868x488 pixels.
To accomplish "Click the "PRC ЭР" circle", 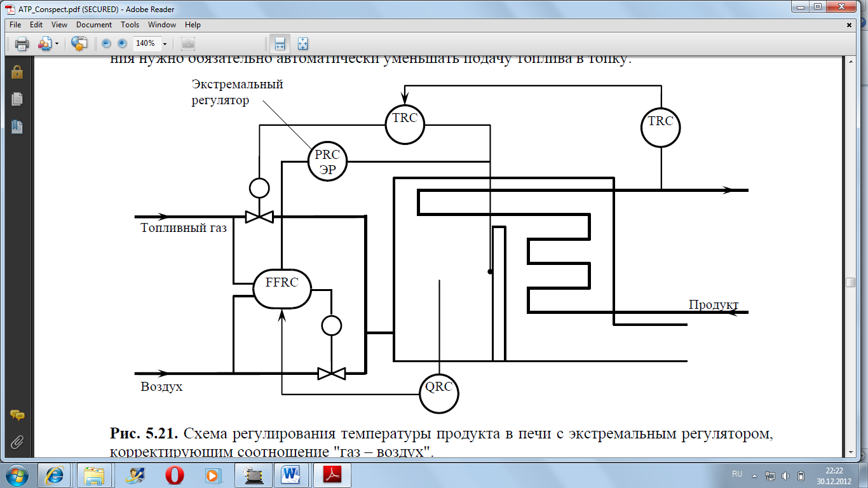I will (x=328, y=160).
